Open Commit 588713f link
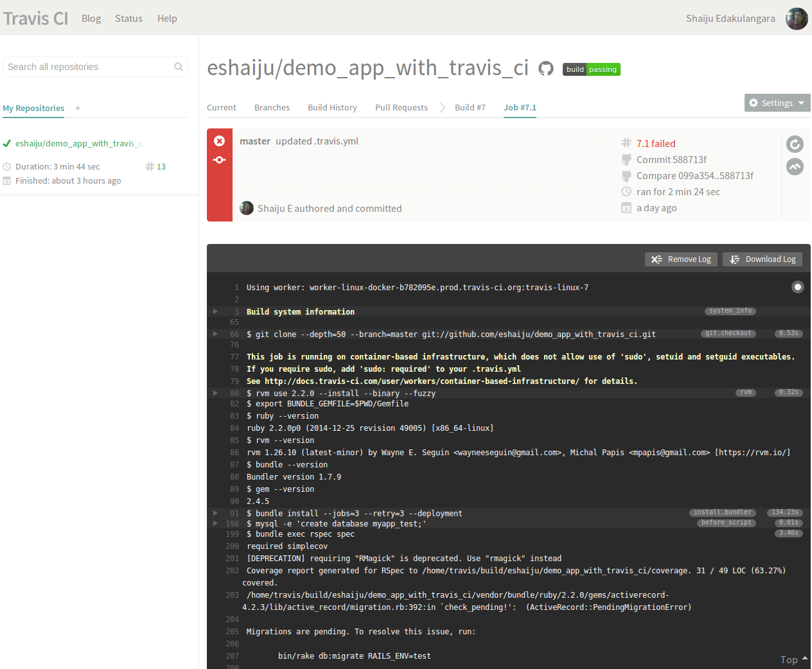812x669 pixels. tap(671, 160)
